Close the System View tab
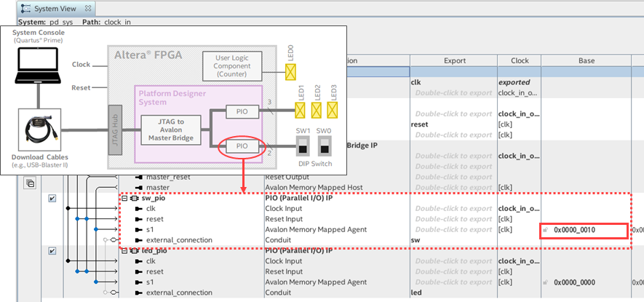This screenshot has height=302, width=644. (x=88, y=8)
